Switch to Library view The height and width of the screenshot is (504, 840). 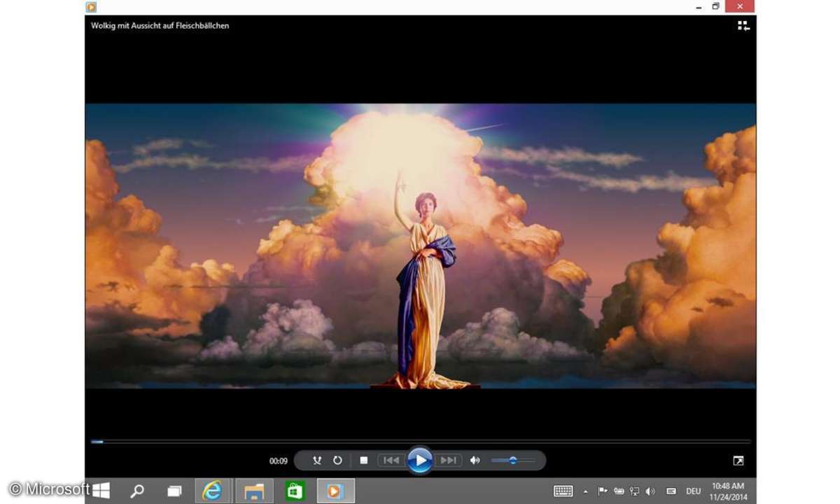point(743,26)
